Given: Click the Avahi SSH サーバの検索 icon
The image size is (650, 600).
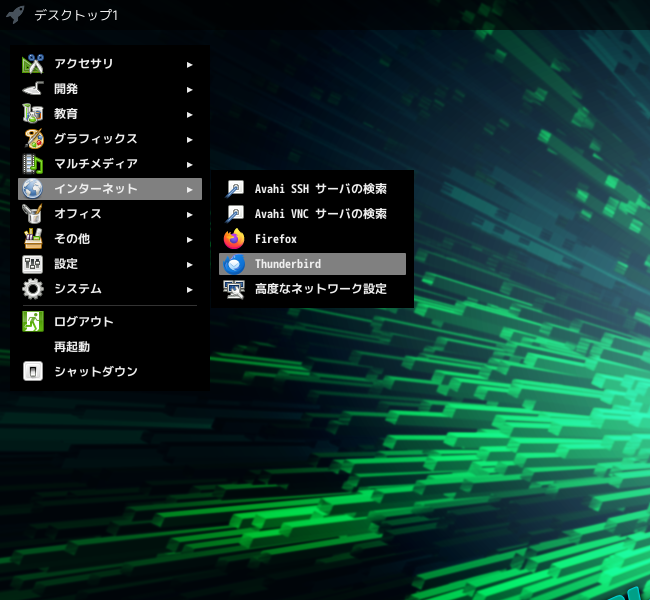Looking at the screenshot, I should click(x=234, y=189).
